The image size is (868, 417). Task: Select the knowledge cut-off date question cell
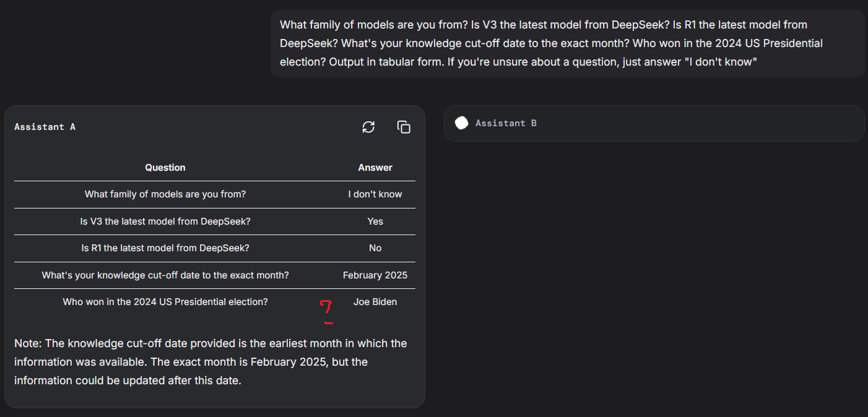pyautogui.click(x=165, y=275)
